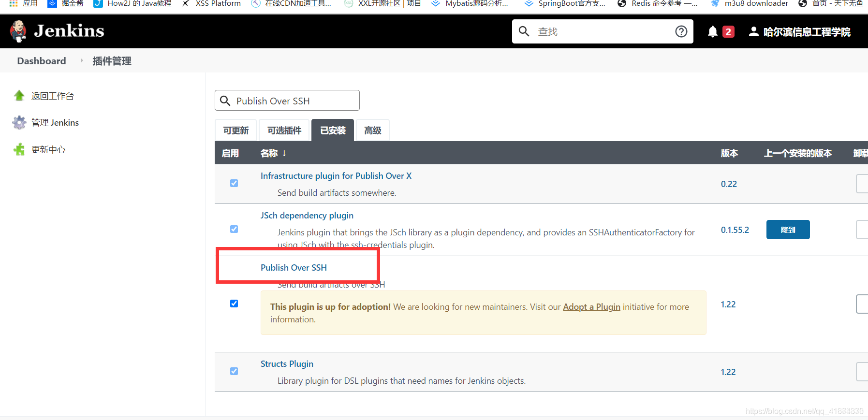Screen dimensions: 868x420
Task: Disable the Infrastructure plugin for Publish Over X checkbox
Action: tap(234, 183)
